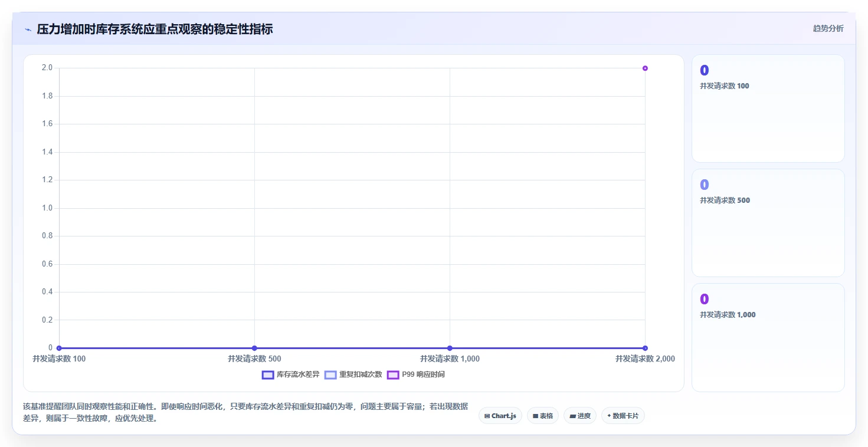
Task: Select the 并发请求数 100 data card
Action: (x=768, y=109)
